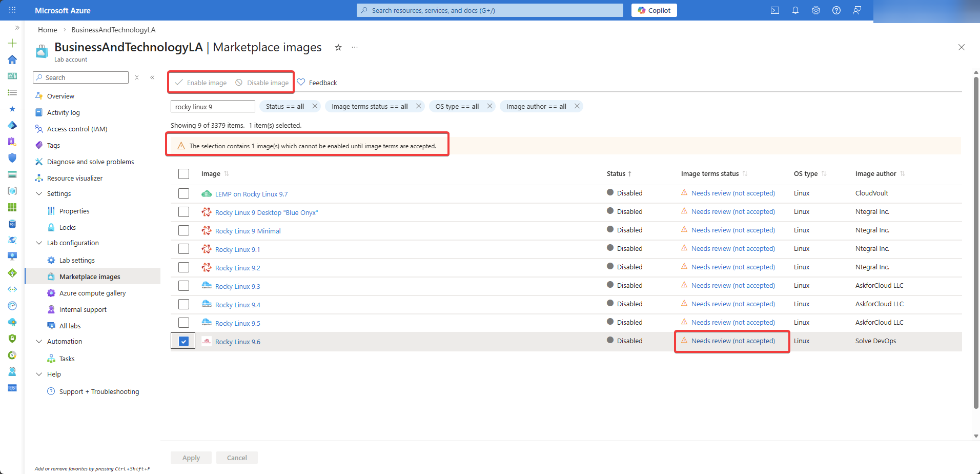
Task: Review terms for Rocky Linux 9.6
Action: 733,341
